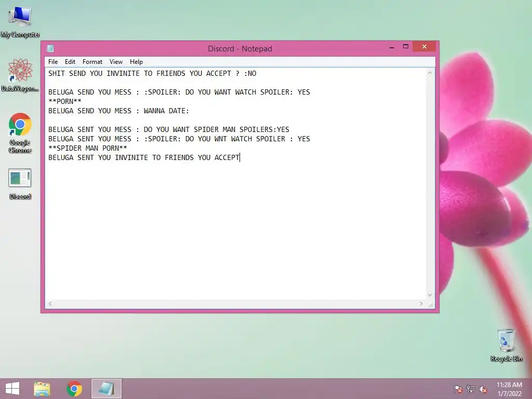Click the '**SPIDER MAN PORN**' line
532x399 pixels.
coord(87,148)
